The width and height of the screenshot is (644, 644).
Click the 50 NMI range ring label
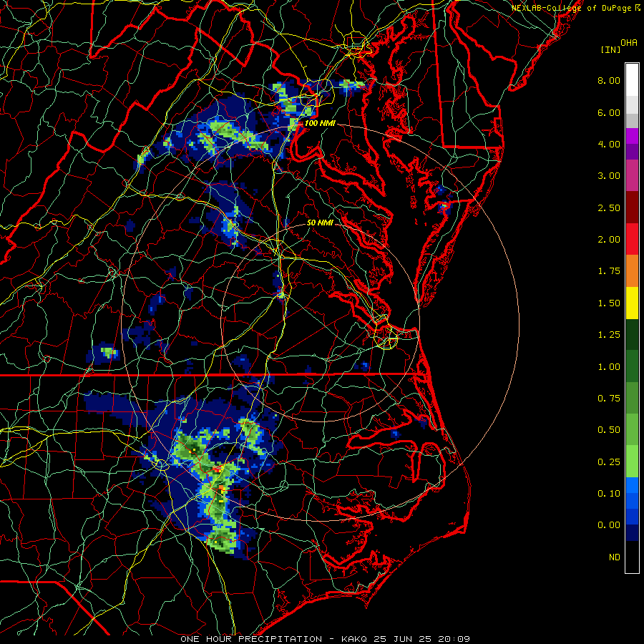pos(320,223)
